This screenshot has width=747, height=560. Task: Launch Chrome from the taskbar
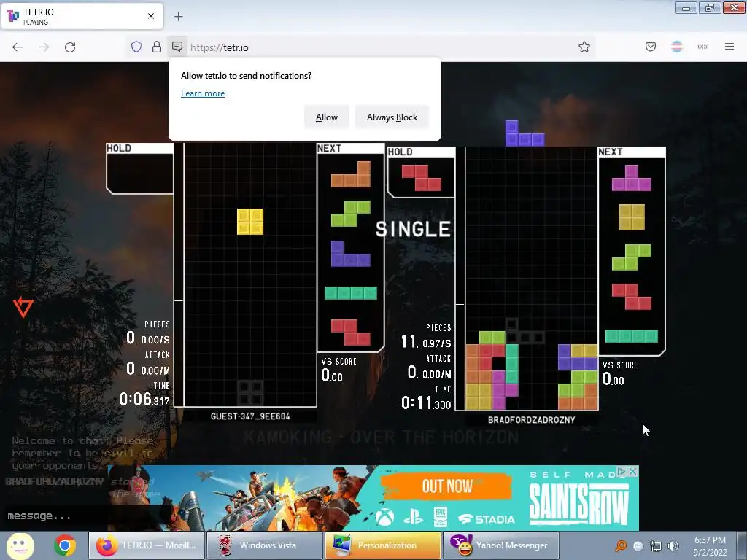click(64, 545)
